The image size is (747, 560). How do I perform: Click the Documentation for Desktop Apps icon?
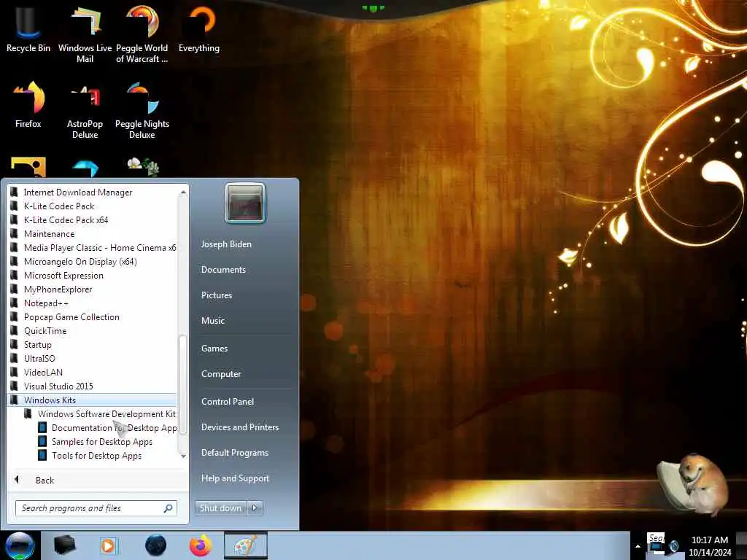(x=42, y=427)
